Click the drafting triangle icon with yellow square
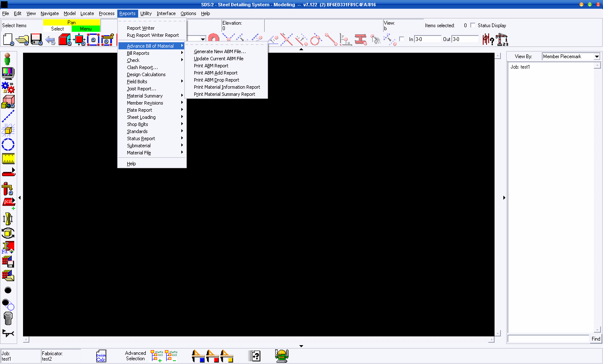Image resolution: width=603 pixels, height=364 pixels. (x=227, y=356)
